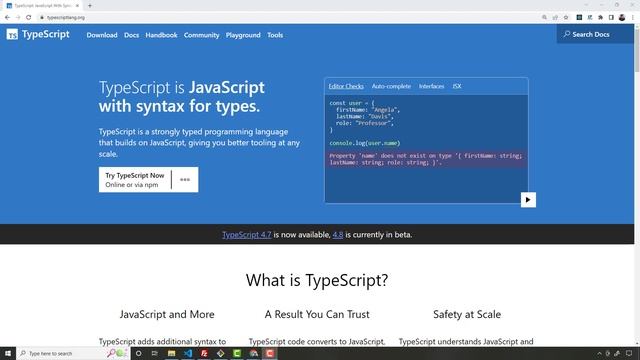Focus the Search Docs field
Viewport: 640px width, 360px height.
[x=595, y=34]
